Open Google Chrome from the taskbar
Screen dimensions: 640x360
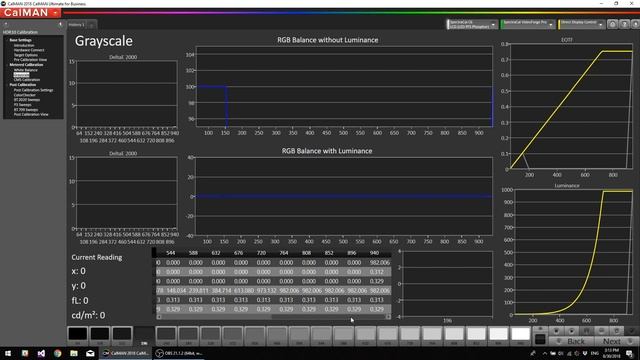click(57, 353)
